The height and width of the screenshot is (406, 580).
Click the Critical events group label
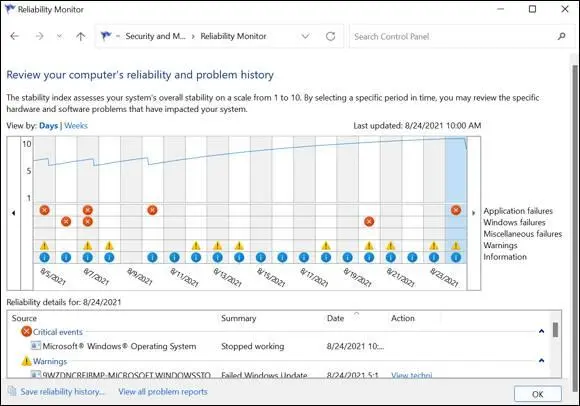tap(58, 332)
